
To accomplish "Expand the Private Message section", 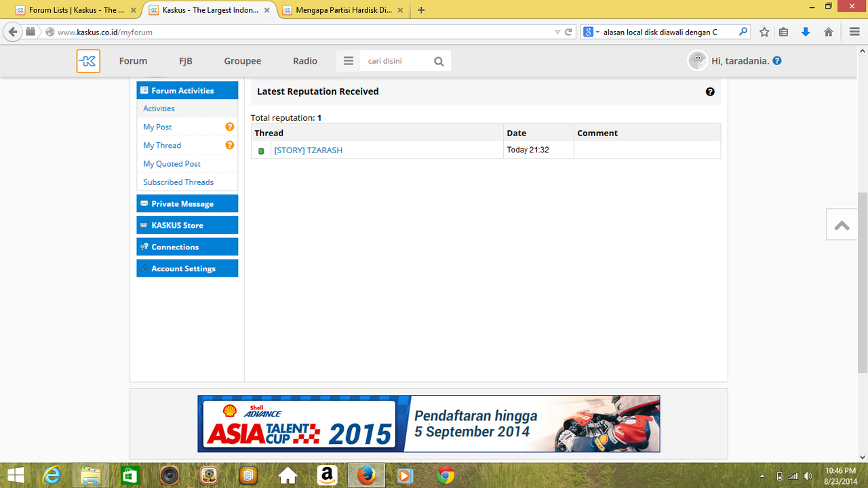I will [x=187, y=203].
